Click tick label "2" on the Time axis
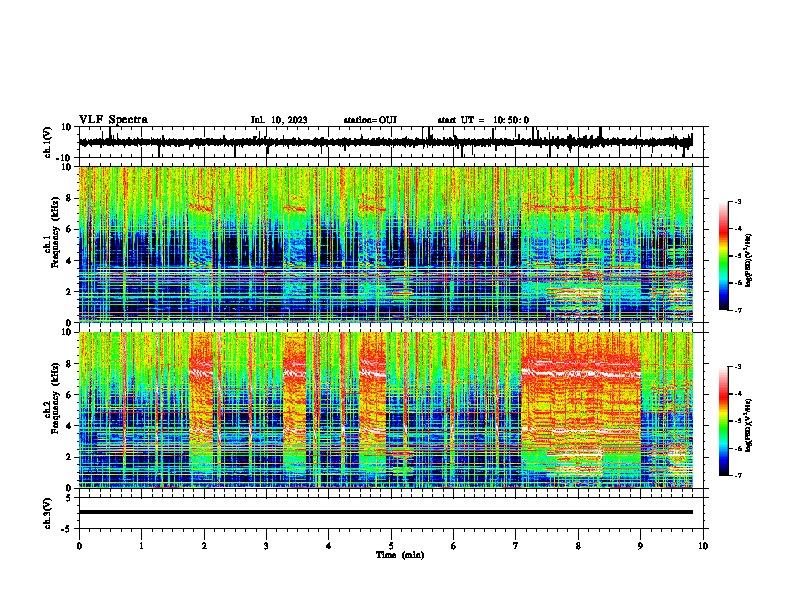The image size is (792, 612). tap(204, 546)
